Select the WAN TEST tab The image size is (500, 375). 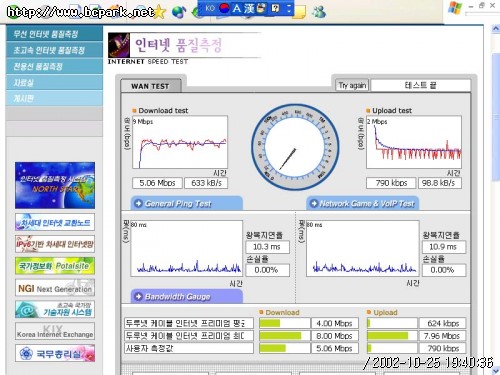tap(150, 86)
